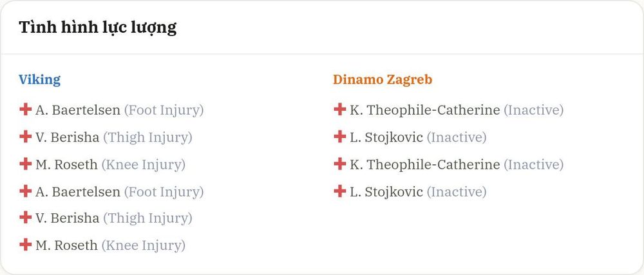The height and width of the screenshot is (275, 644).
Task: Click the red cross icon on the second A. Baertelsen row
Action: [x=26, y=191]
